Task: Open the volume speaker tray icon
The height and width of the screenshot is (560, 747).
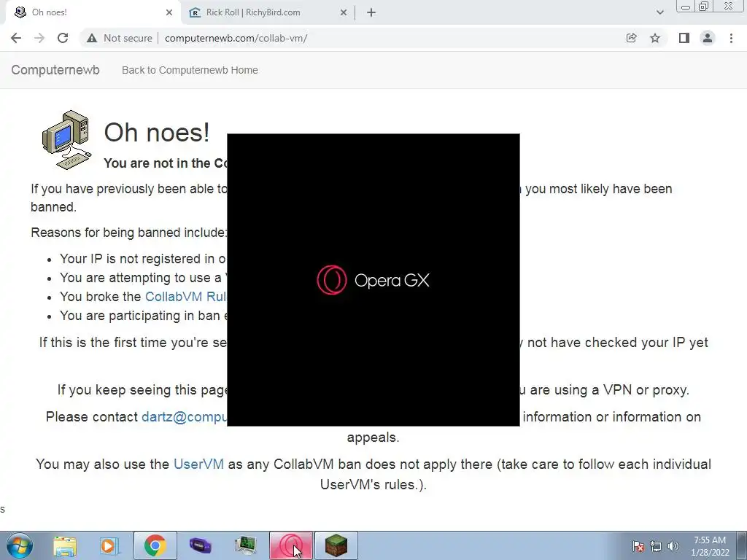Action: 673,546
